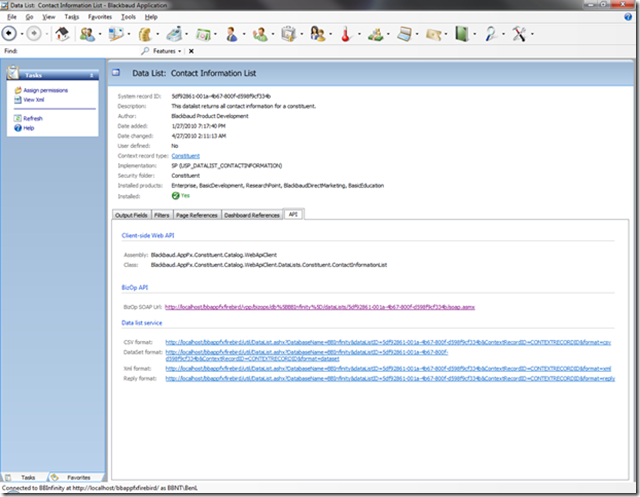Open the Tools menu
This screenshot has height=497, width=640.
[128, 18]
